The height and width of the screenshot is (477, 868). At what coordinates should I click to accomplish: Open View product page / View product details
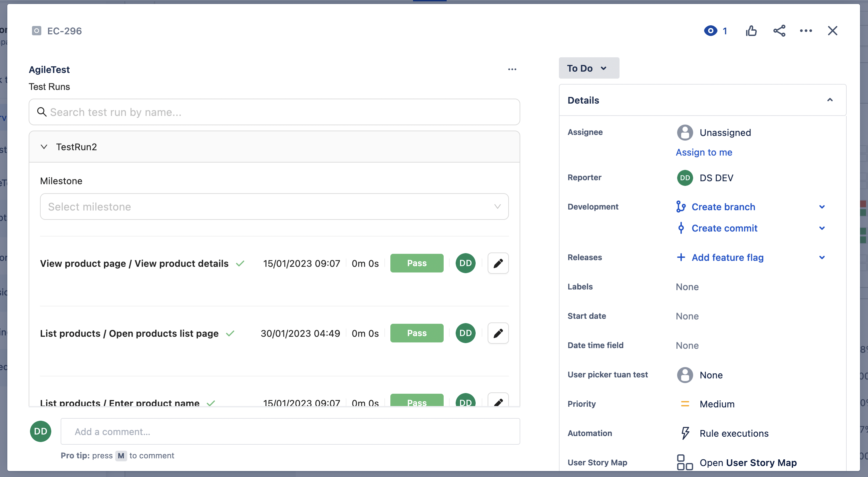click(134, 263)
